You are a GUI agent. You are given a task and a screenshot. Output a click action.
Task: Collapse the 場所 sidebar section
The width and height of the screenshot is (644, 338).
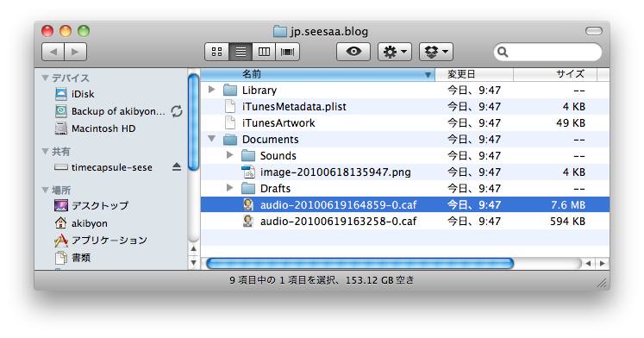click(45, 190)
